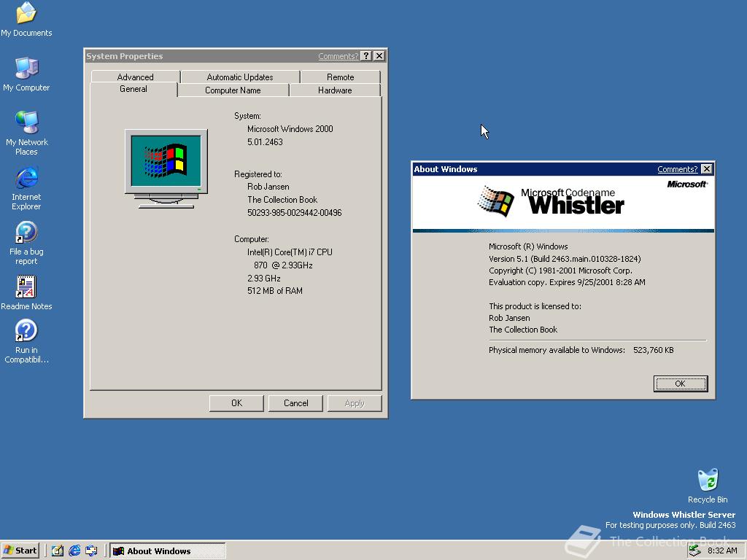Image resolution: width=747 pixels, height=560 pixels.
Task: Select the My Computer desktop icon
Action: (x=26, y=74)
